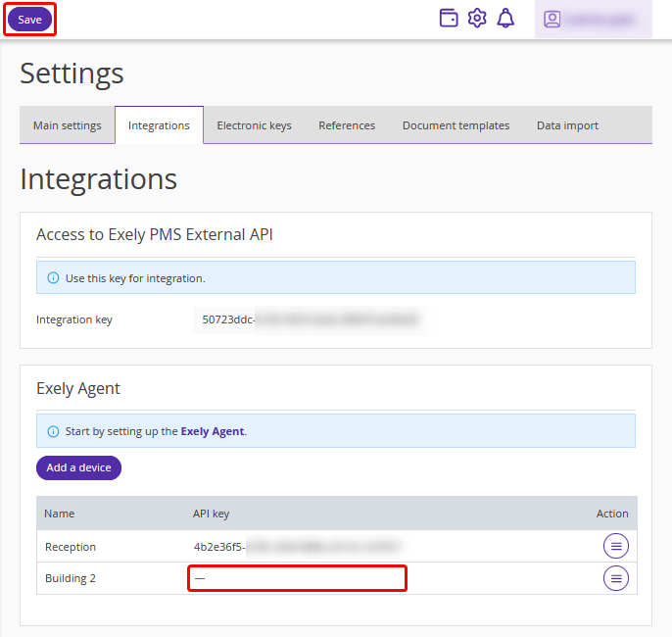Image resolution: width=672 pixels, height=637 pixels.
Task: Click the info icon above Integration key
Action: tap(53, 278)
